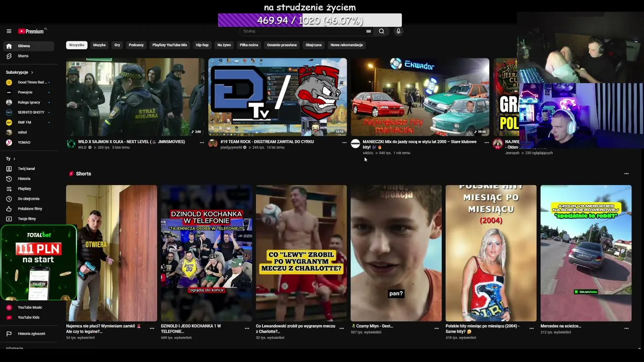The width and height of the screenshot is (644, 362).
Task: Open options for DZINOLD I JEGO KOCHANKA short
Action: (247, 328)
